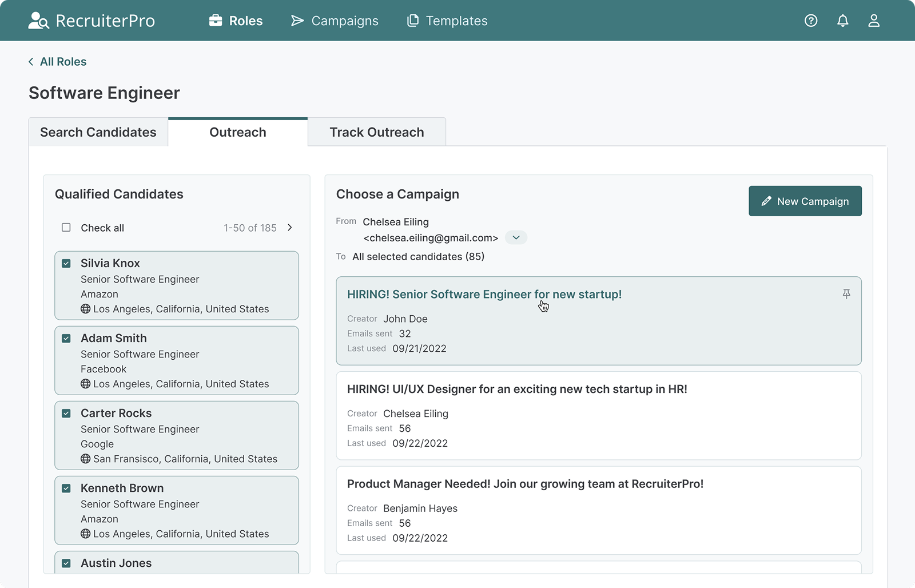Go to next page of candidates
Image resolution: width=915 pixels, height=588 pixels.
290,228
